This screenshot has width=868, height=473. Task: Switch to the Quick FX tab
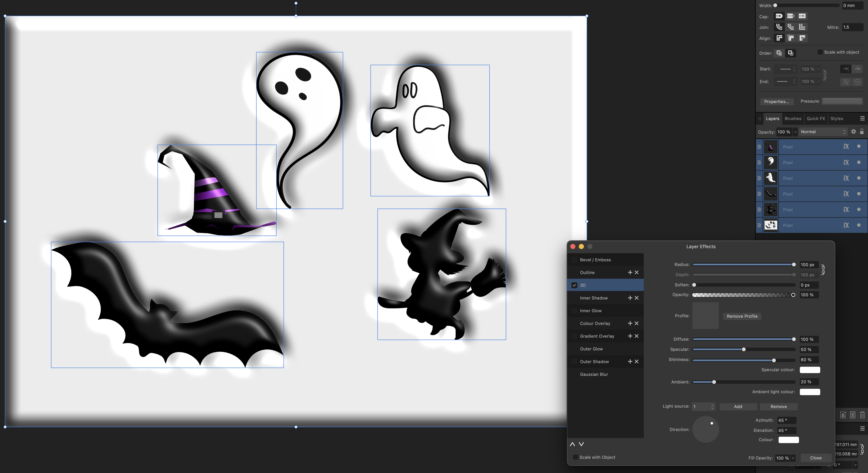tap(816, 119)
